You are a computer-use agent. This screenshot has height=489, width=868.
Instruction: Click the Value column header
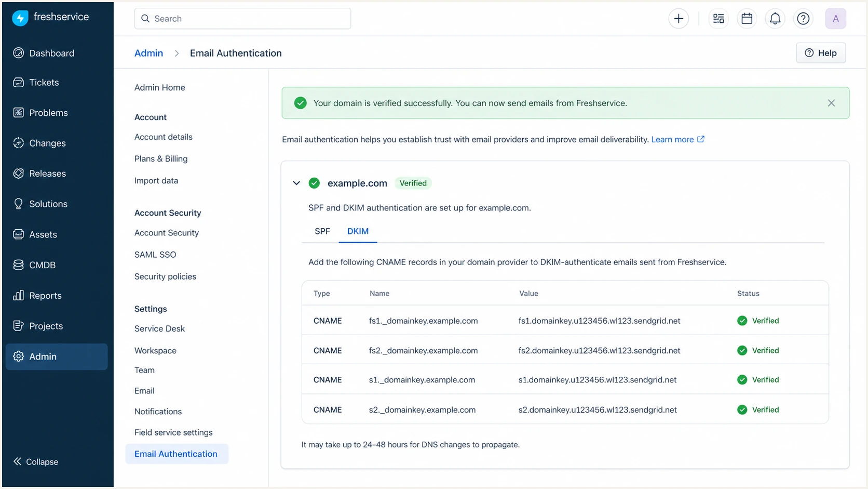click(528, 294)
